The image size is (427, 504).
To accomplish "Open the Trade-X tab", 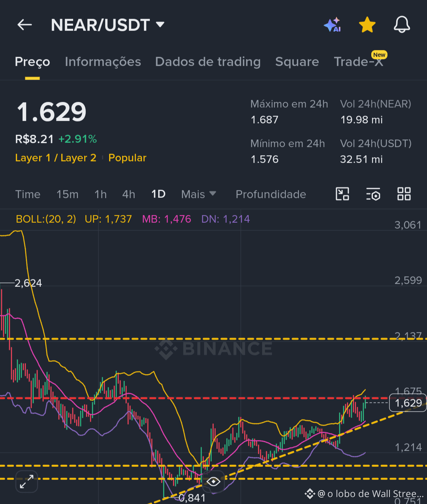I will click(x=359, y=62).
